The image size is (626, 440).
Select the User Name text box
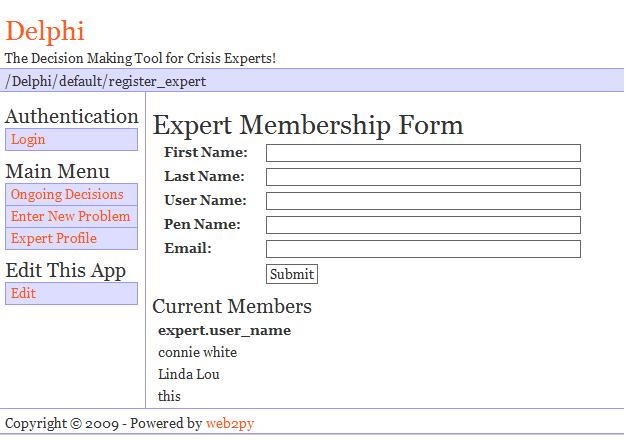(423, 201)
